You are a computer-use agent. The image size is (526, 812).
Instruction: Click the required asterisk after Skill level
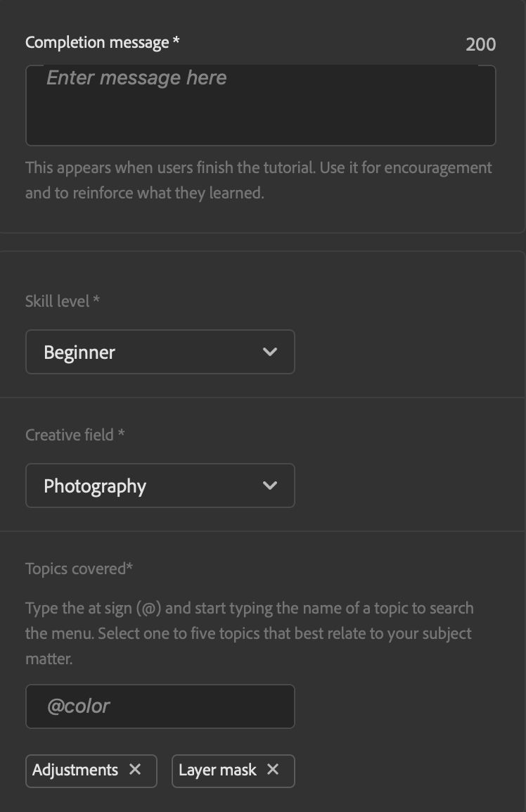pyautogui.click(x=96, y=300)
